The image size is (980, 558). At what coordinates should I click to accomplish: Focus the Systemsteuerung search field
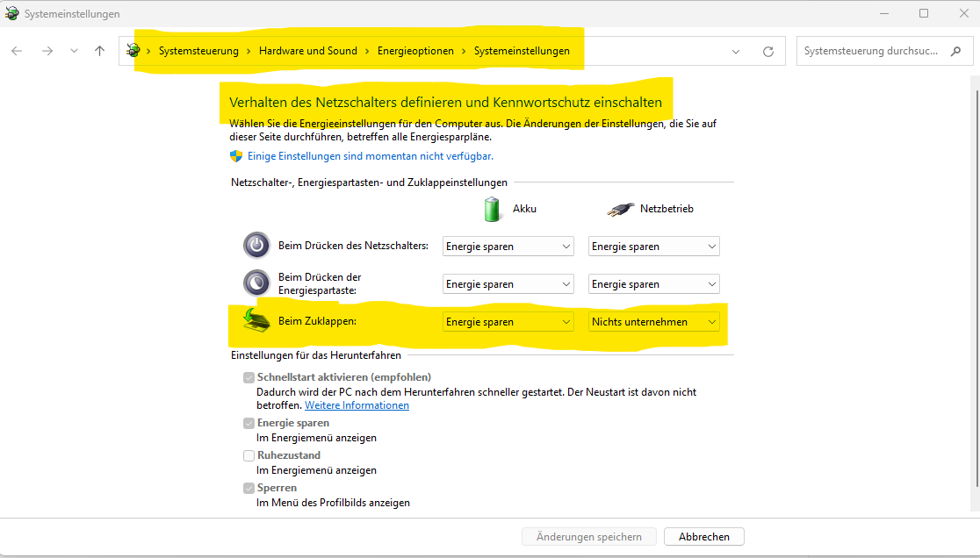884,51
